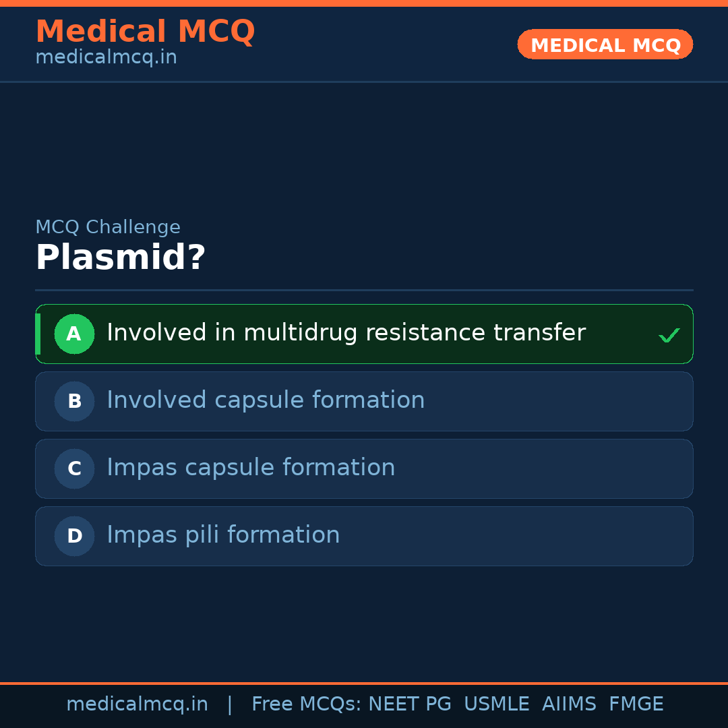The width and height of the screenshot is (728, 728).
Task: Click the C letter circle icon
Action: coord(74,468)
